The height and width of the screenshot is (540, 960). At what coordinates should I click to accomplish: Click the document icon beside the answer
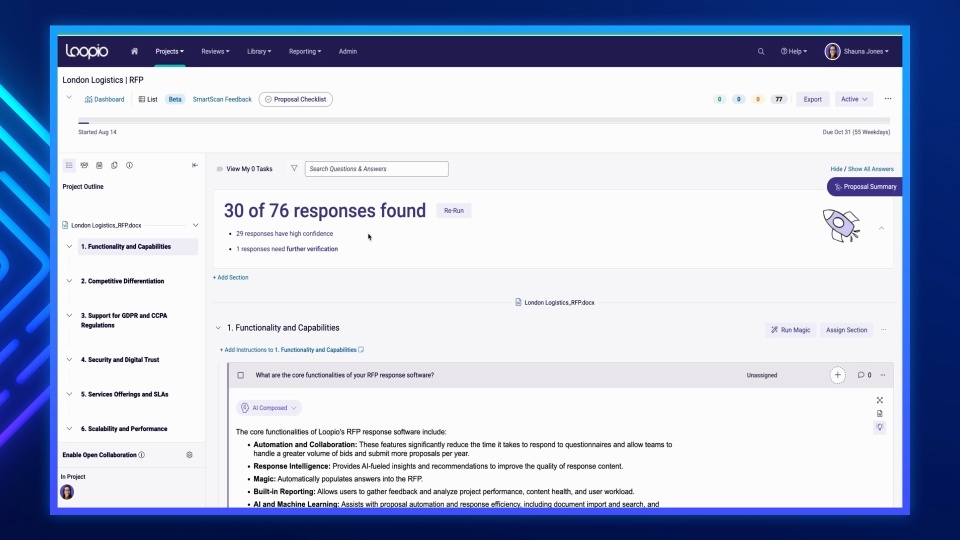[880, 413]
